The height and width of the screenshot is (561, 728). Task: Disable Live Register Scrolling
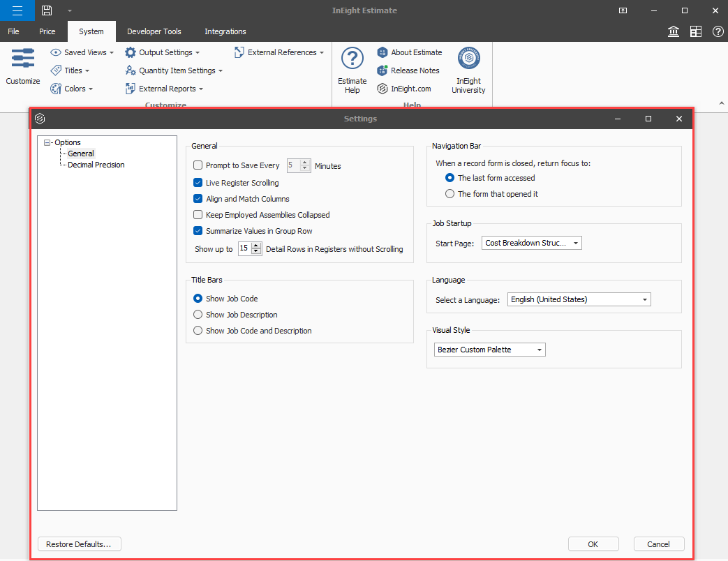tap(198, 182)
